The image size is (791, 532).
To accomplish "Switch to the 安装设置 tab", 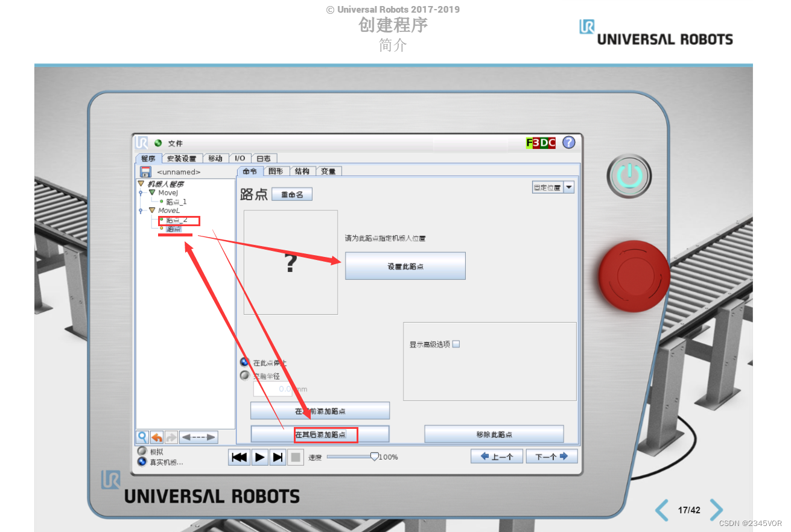I will tap(182, 158).
